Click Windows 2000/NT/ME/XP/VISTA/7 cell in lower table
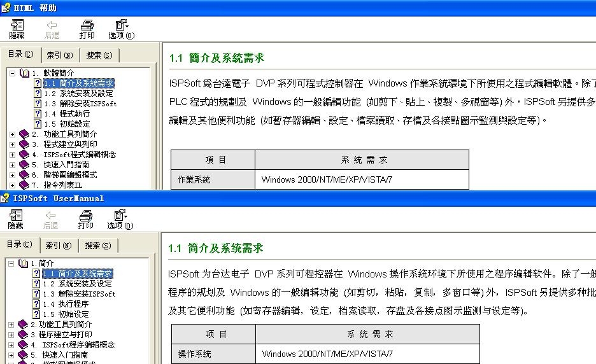596x364 pixels. coord(367,354)
